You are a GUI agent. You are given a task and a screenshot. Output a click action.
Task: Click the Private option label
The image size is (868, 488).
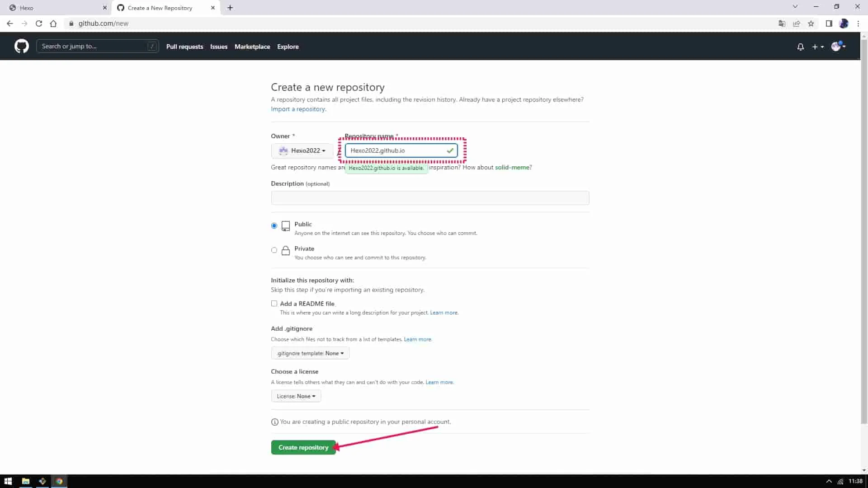pyautogui.click(x=304, y=249)
